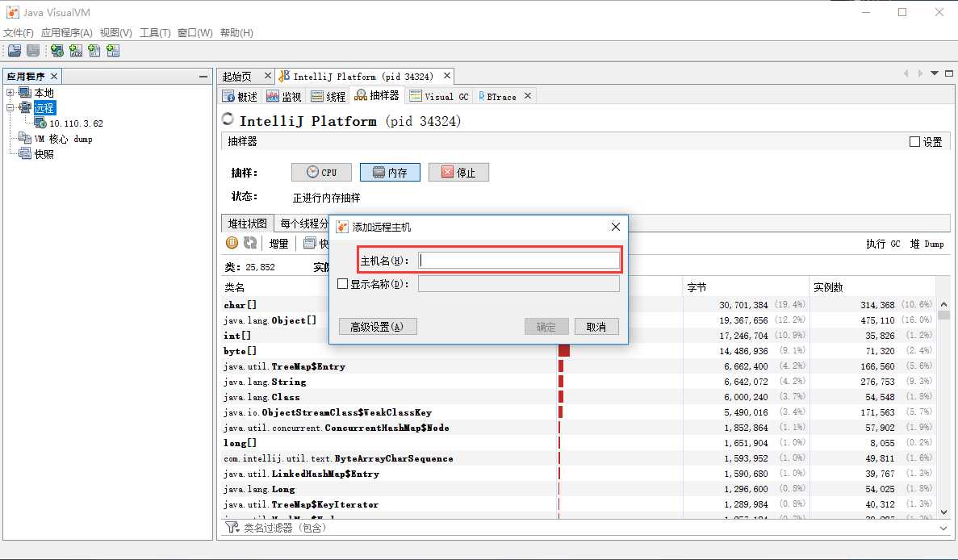Select the java.lang.String row
This screenshot has width=958, height=560.
point(578,382)
